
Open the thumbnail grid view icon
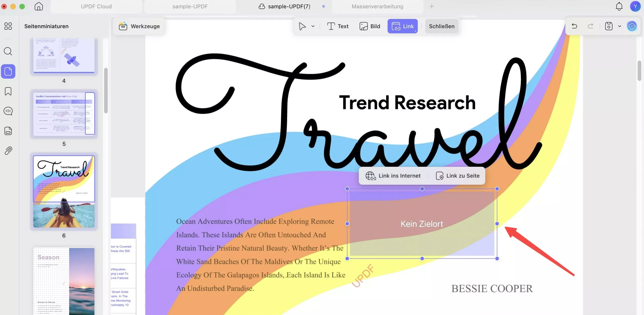8,26
